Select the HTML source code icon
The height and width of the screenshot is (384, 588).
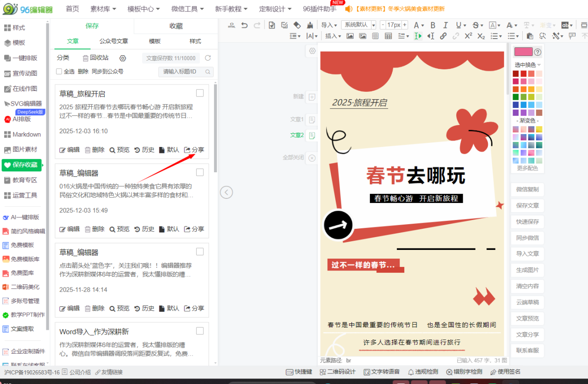(232, 25)
